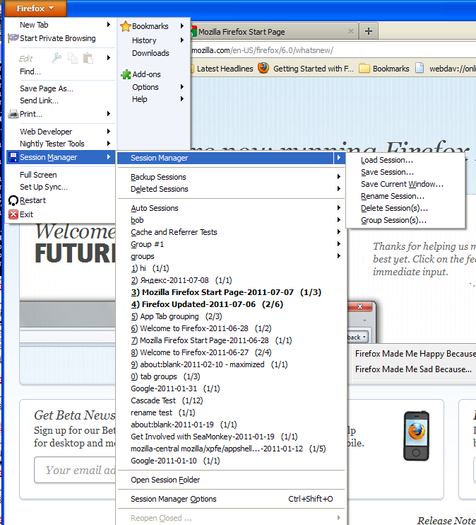Expand the Backup Sessions submenu

pyautogui.click(x=231, y=177)
